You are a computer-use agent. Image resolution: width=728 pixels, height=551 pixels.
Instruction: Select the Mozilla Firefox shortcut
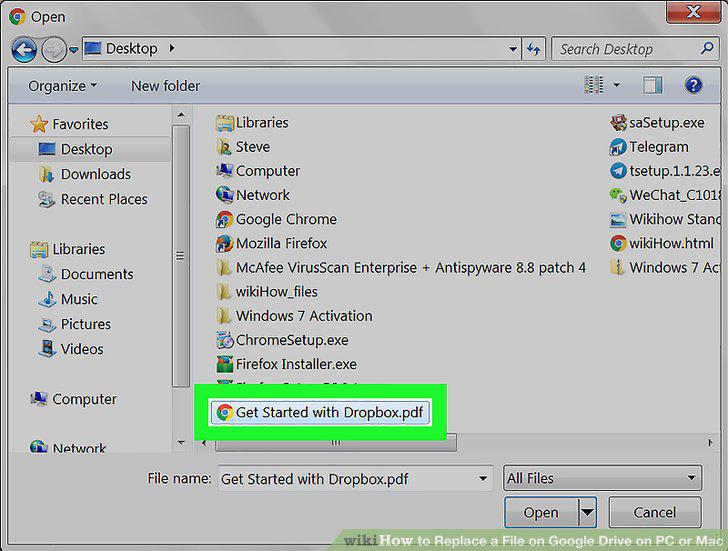click(272, 243)
